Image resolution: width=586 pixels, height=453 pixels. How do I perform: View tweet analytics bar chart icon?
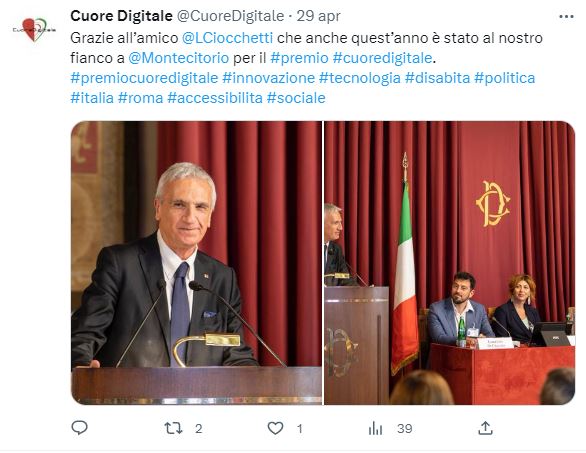click(x=375, y=428)
